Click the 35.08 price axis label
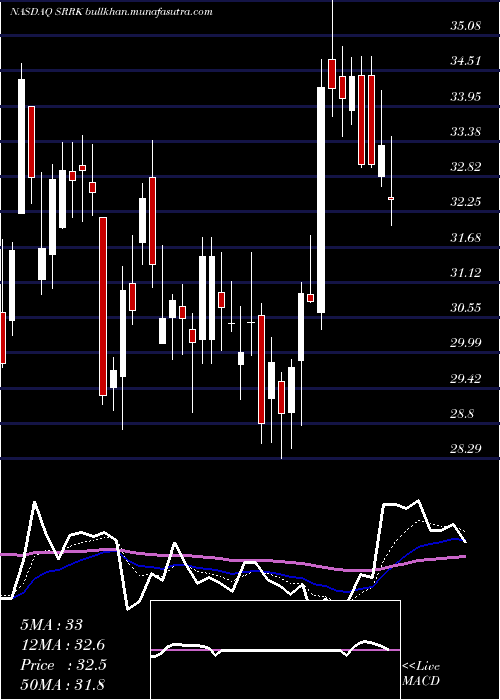The width and height of the screenshot is (500, 700). [465, 25]
